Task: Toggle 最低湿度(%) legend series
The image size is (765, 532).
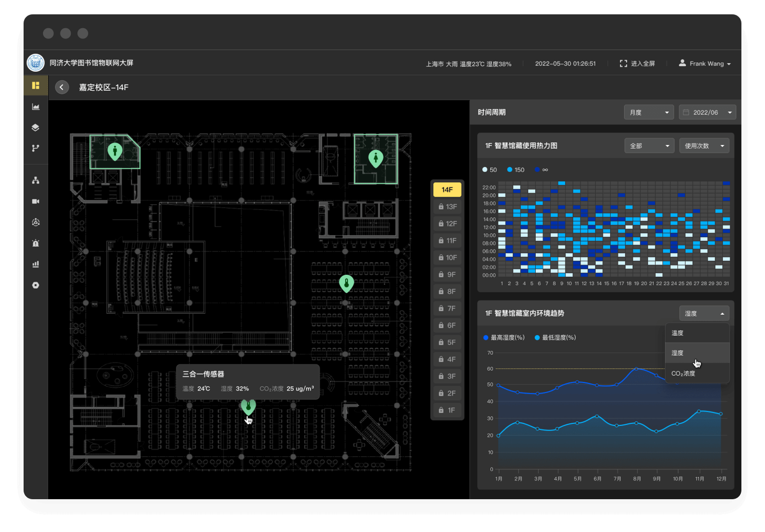Action: 555,337
